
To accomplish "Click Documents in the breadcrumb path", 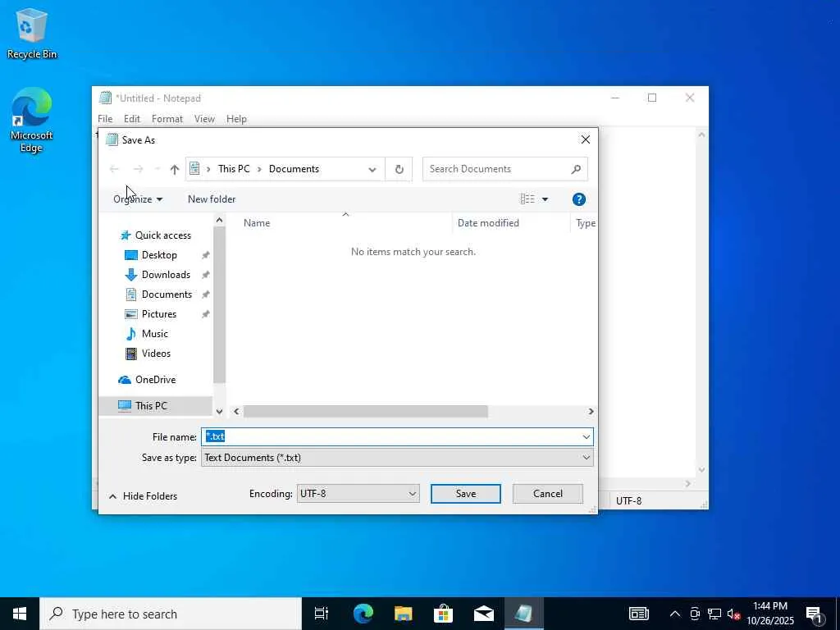I will click(294, 169).
